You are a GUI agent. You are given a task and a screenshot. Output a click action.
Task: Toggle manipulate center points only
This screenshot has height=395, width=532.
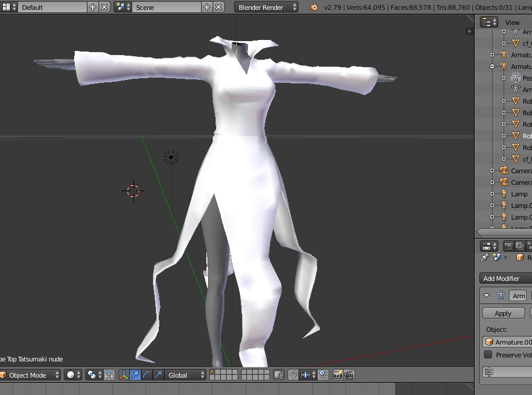[x=109, y=375]
